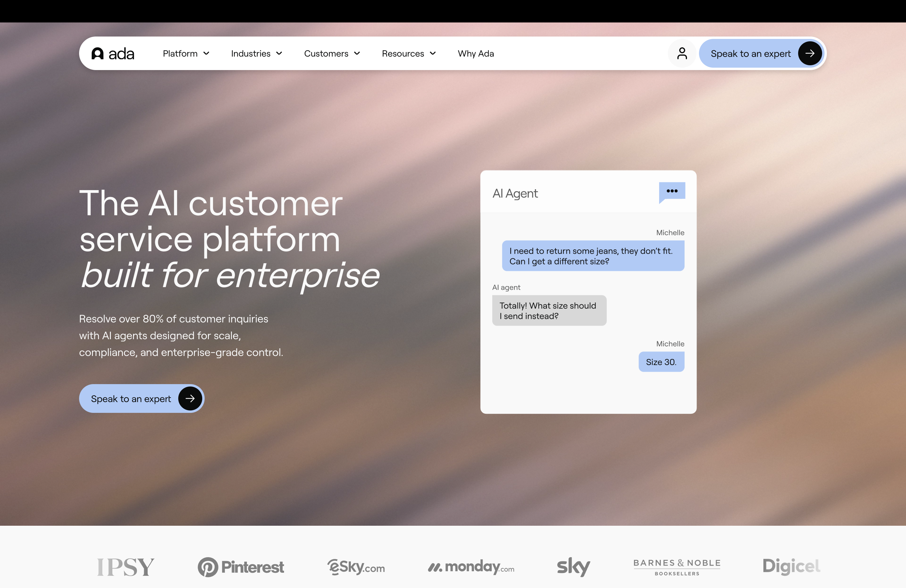Click the 'Resolve over 80%' description paragraph
The image size is (906, 588).
tap(181, 335)
